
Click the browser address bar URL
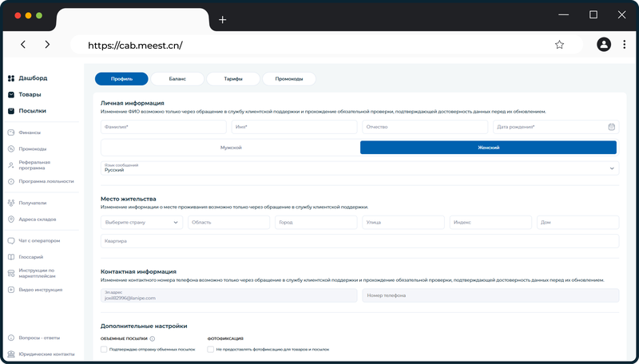[x=135, y=45]
